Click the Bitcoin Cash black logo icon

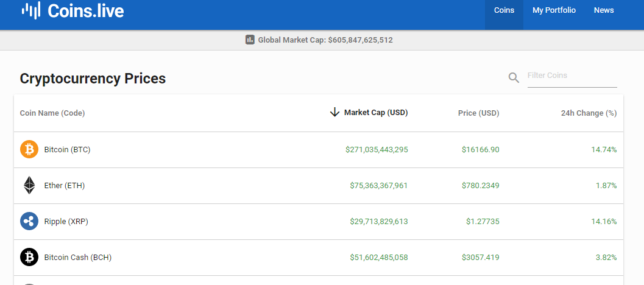29,257
